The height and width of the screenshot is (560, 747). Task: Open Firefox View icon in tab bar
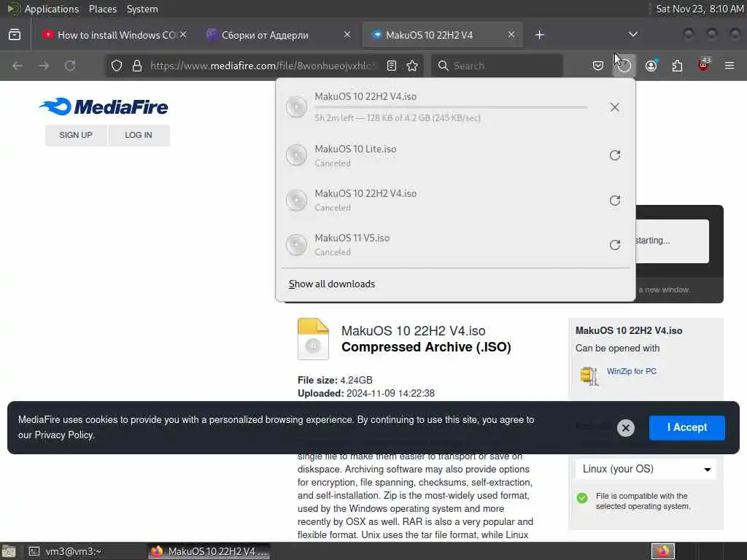click(15, 35)
